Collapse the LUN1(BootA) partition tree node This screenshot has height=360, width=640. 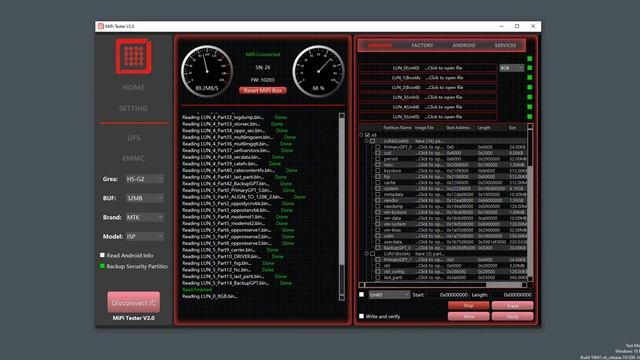tap(367, 253)
